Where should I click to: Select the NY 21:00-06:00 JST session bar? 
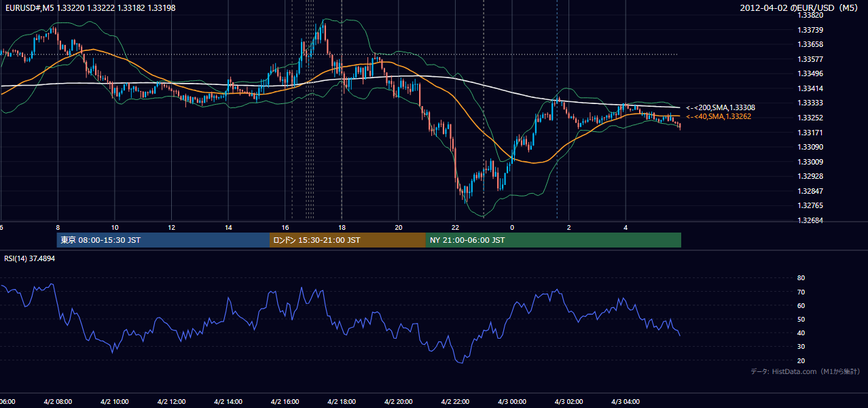click(x=554, y=240)
